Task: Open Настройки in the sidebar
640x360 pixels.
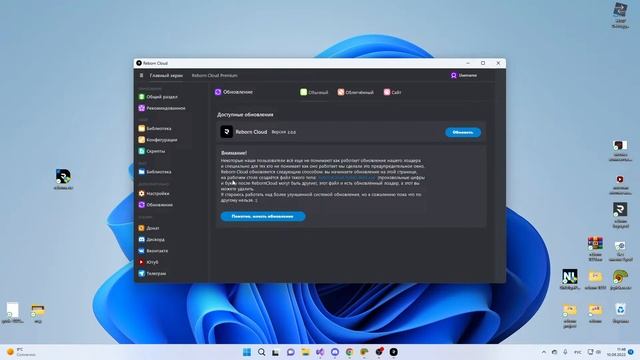Action: coord(153,193)
